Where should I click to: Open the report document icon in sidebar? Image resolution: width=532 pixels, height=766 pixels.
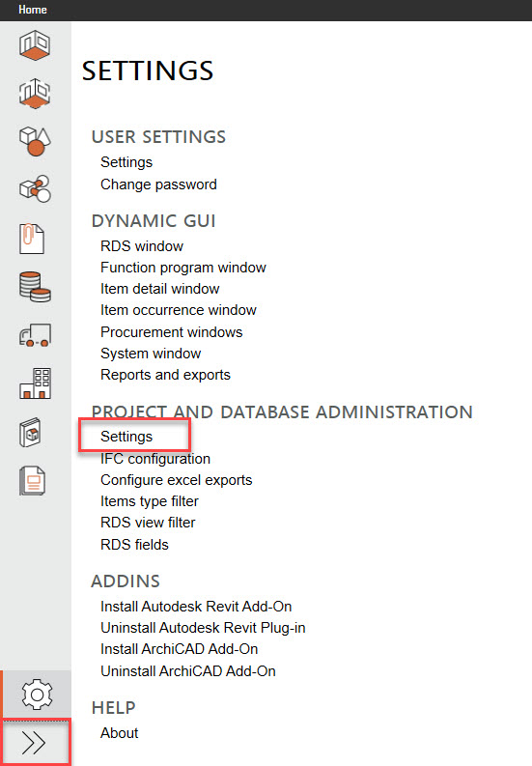[x=33, y=481]
